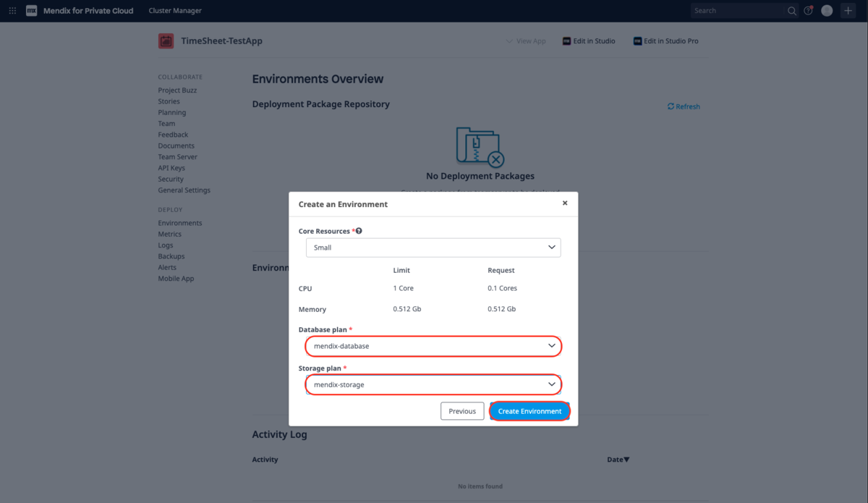Click the 1 Core CPU limit value

point(404,288)
